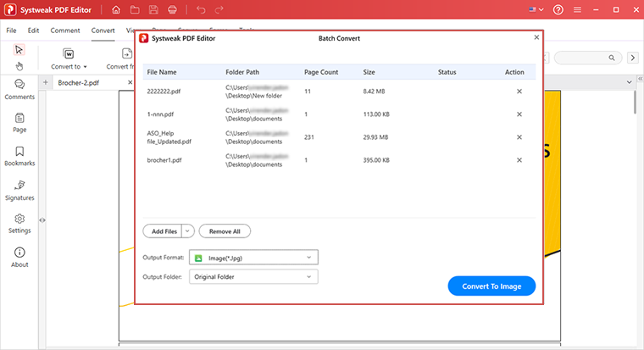Image resolution: width=644 pixels, height=350 pixels.
Task: Select the brocher1.pdf file name
Action: [x=164, y=160]
